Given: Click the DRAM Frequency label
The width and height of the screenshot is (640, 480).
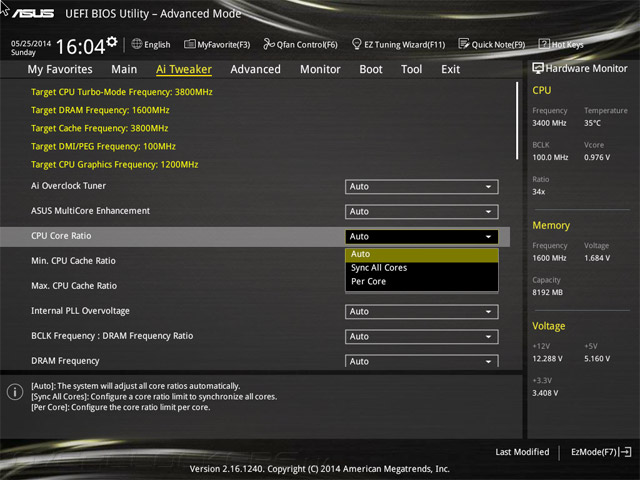Looking at the screenshot, I should pos(65,361).
